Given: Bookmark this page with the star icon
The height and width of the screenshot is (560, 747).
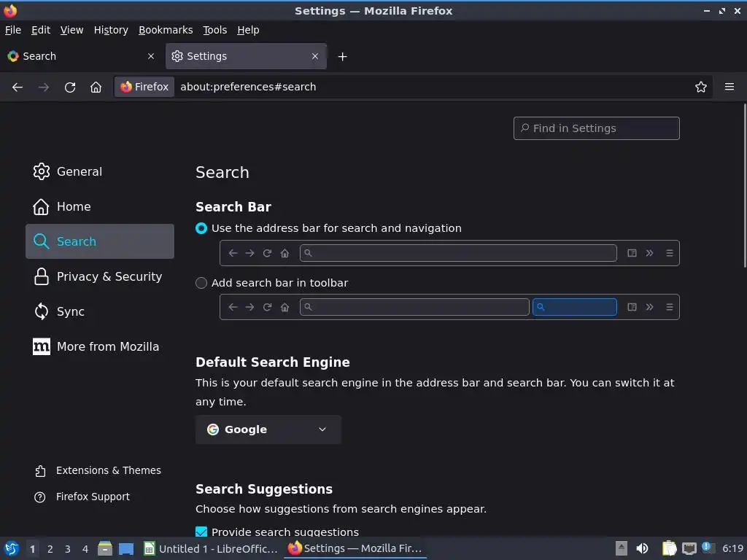Looking at the screenshot, I should pos(701,87).
